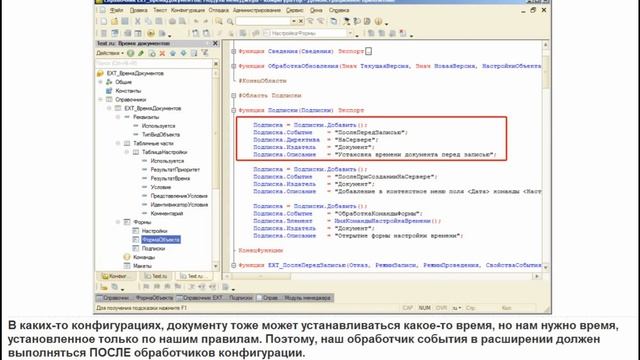Open the Текст menu

click(x=160, y=10)
